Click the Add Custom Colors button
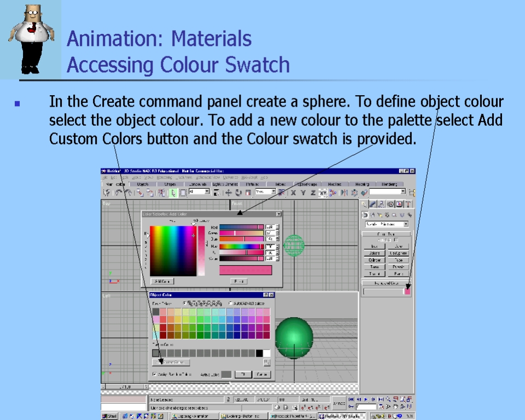Screen dimensions: 525x420 tap(171, 362)
